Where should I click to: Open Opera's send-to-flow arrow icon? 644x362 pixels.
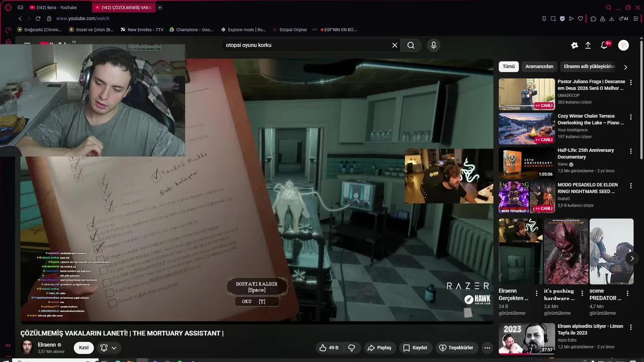pos(571,19)
